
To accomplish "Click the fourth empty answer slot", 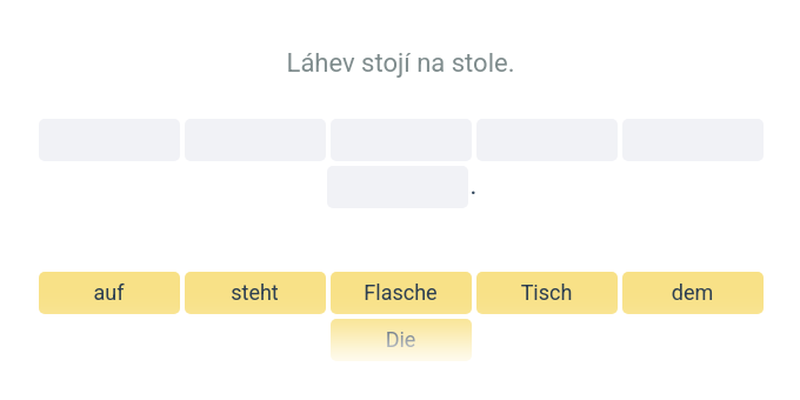I will pyautogui.click(x=547, y=140).
